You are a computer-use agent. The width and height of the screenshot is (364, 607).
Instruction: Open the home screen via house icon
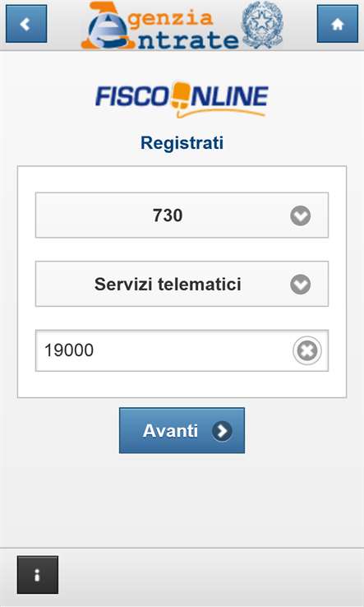tap(338, 24)
